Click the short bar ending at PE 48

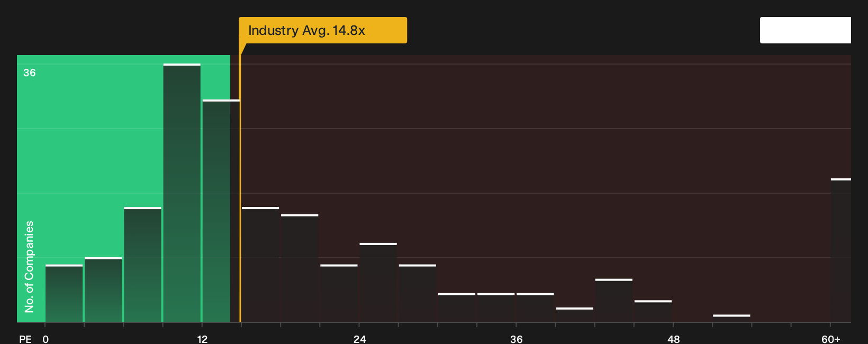653,311
